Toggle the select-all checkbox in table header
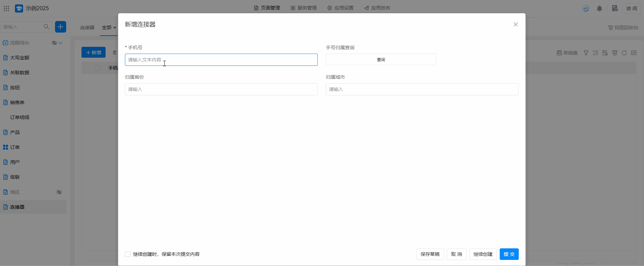 [x=97, y=68]
